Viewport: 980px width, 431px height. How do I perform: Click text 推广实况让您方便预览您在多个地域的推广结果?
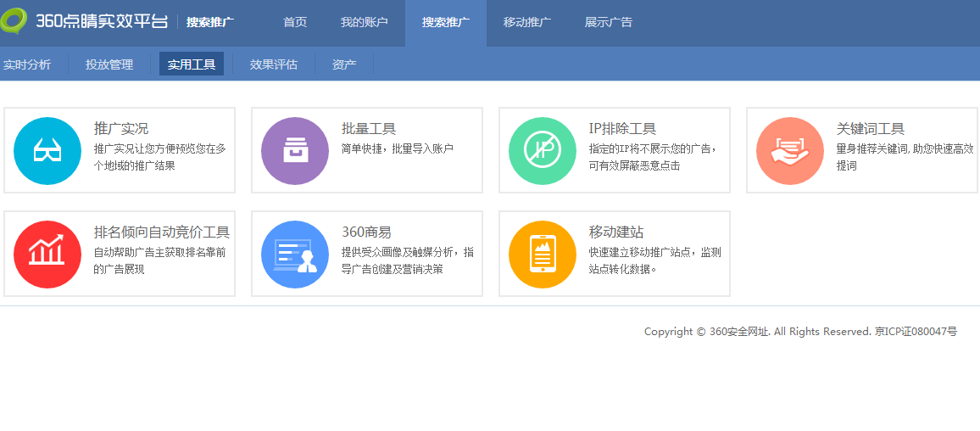(x=160, y=157)
